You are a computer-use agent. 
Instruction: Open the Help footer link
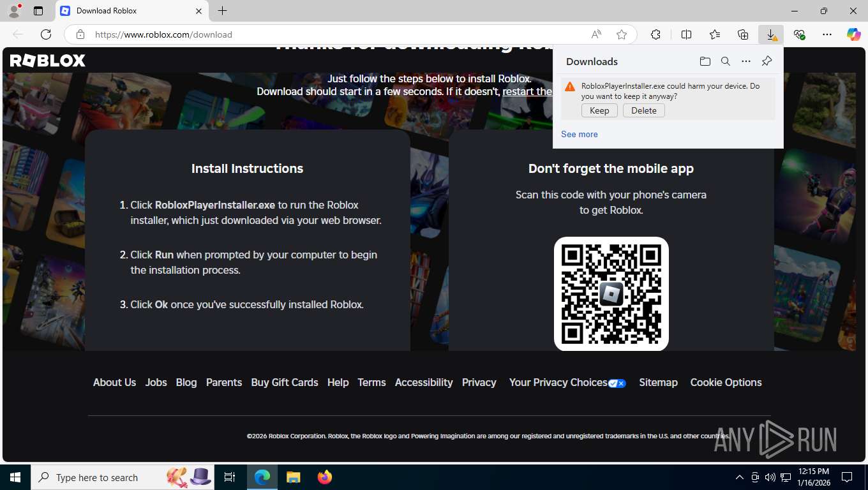(x=338, y=382)
